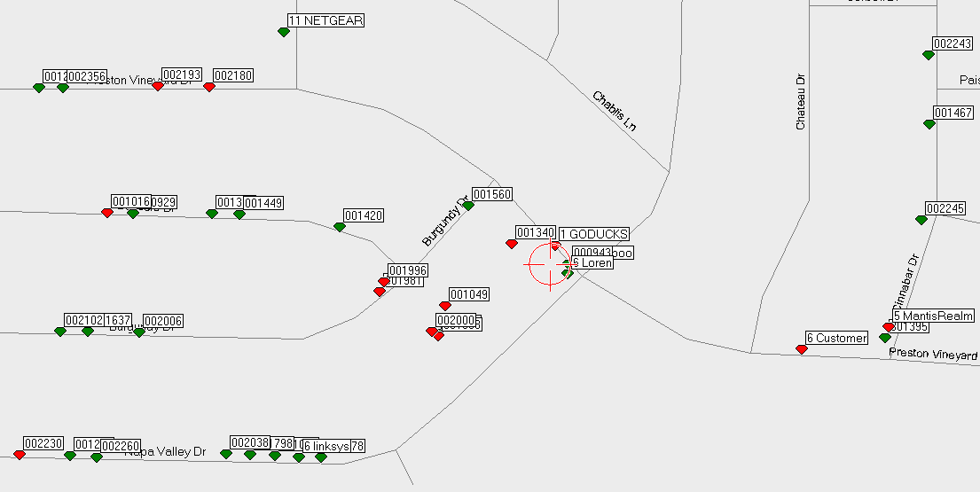Click the red crosshair position cursor
The width and height of the screenshot is (980, 492).
click(x=550, y=264)
